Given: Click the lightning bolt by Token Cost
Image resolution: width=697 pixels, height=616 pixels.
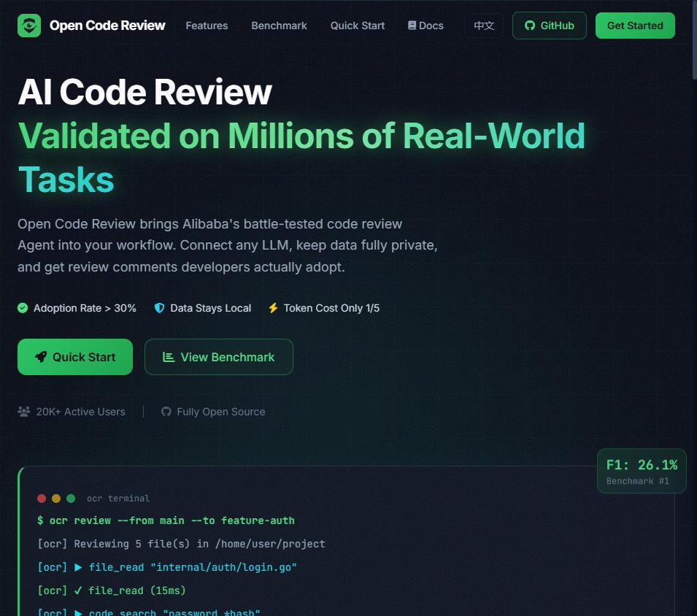Looking at the screenshot, I should 273,308.
